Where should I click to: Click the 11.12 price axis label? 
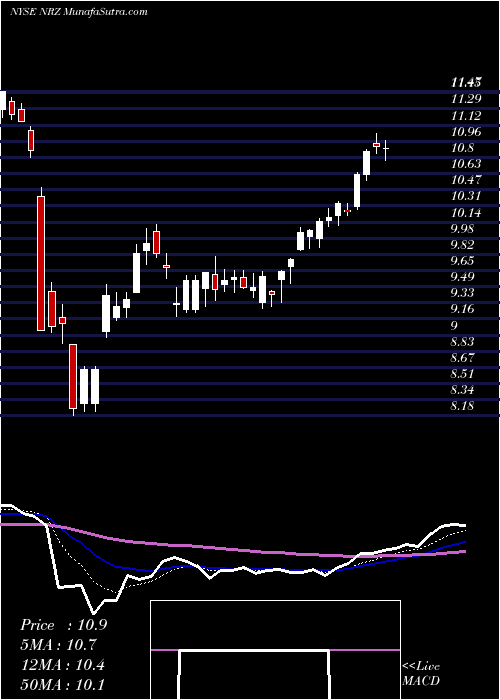[x=465, y=116]
